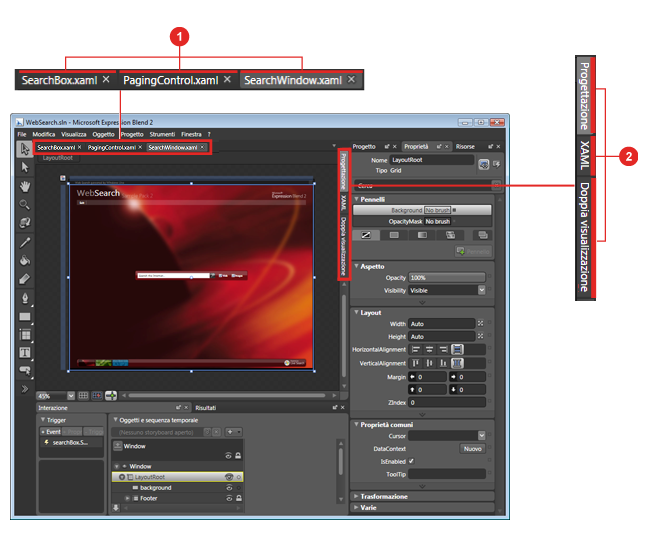Select solid color brush tab
This screenshot has width=658, height=542.
394,235
